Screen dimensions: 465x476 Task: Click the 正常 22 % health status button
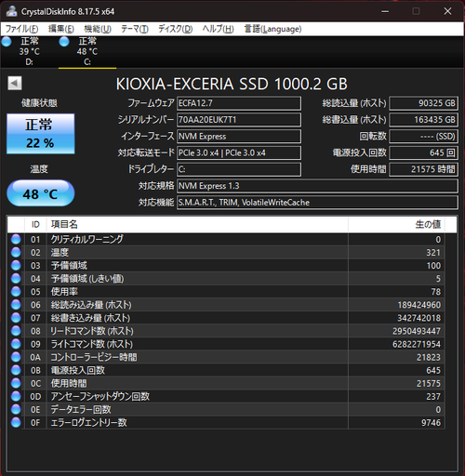pos(41,134)
